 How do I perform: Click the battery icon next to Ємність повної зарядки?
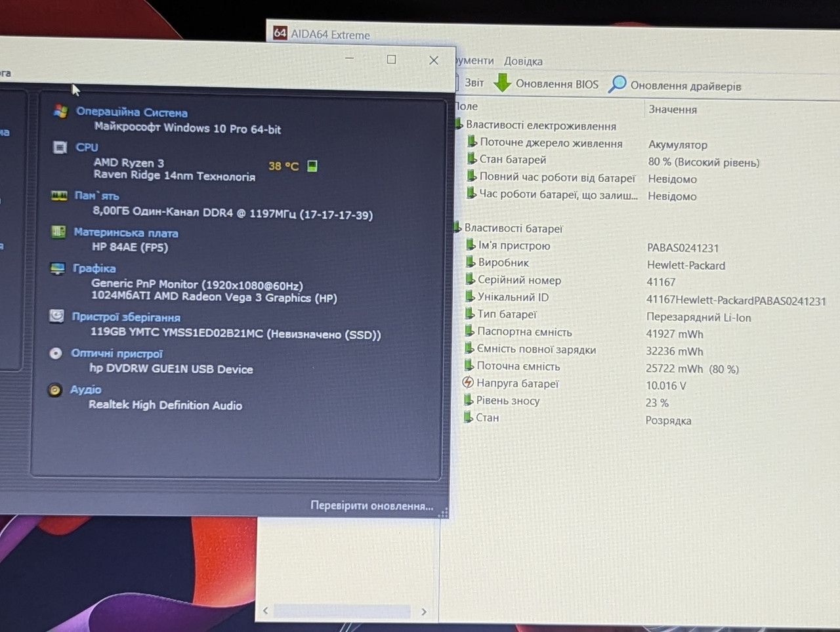click(x=469, y=348)
